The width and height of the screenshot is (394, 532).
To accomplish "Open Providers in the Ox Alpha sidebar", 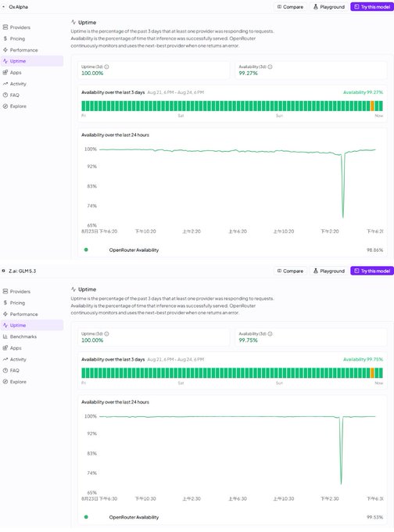I will pos(17,27).
